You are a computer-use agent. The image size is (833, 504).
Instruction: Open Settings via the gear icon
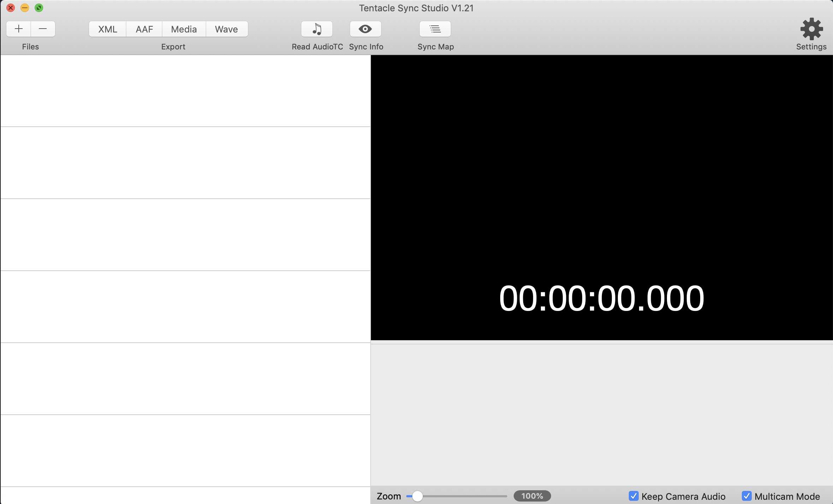click(811, 29)
